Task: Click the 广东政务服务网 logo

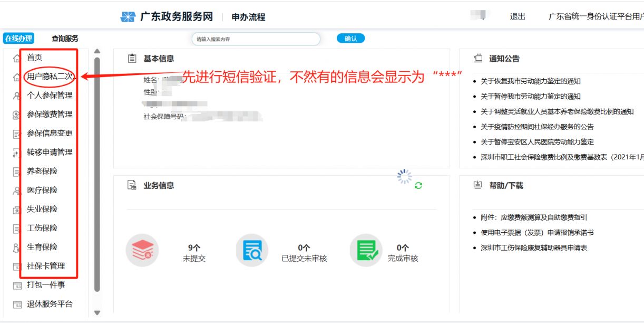Action: click(167, 17)
